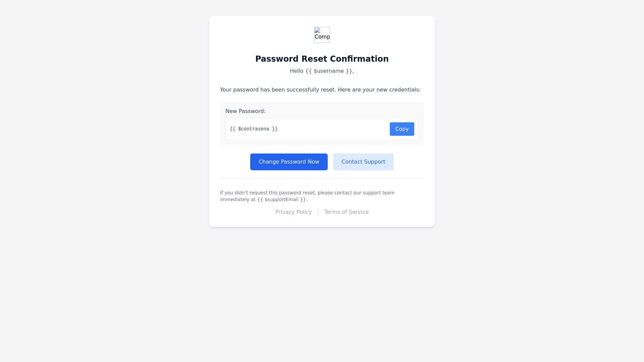Click the New Password label

[x=246, y=111]
